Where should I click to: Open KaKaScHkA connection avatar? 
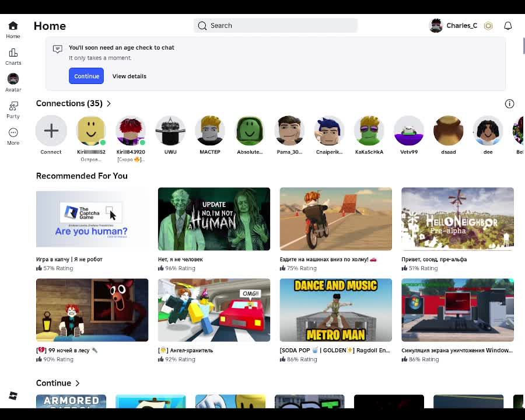click(369, 131)
